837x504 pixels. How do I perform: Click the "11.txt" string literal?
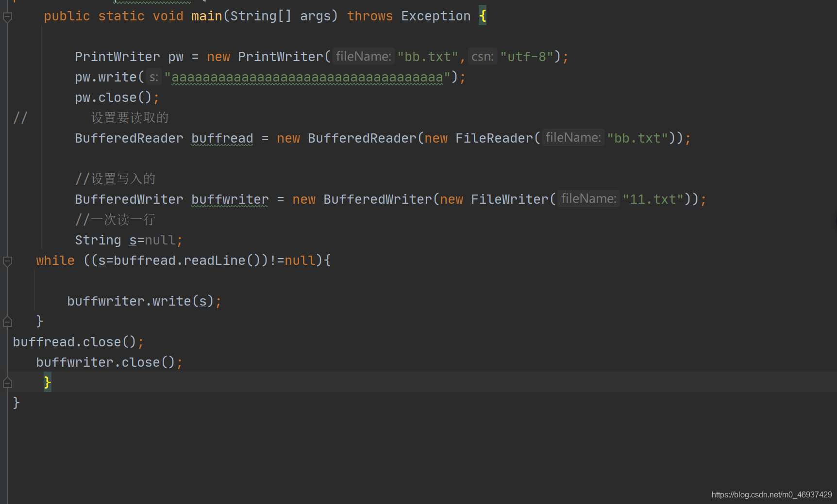point(653,199)
